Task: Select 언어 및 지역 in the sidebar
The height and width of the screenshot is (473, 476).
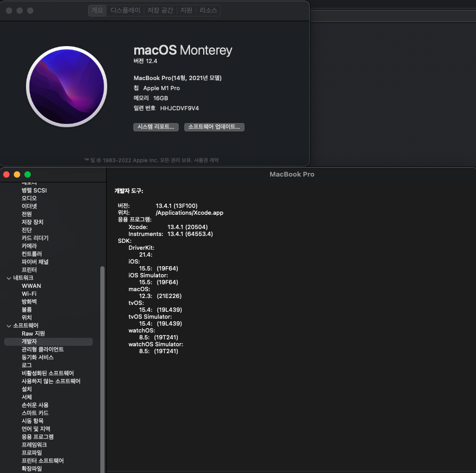Action: (x=36, y=428)
